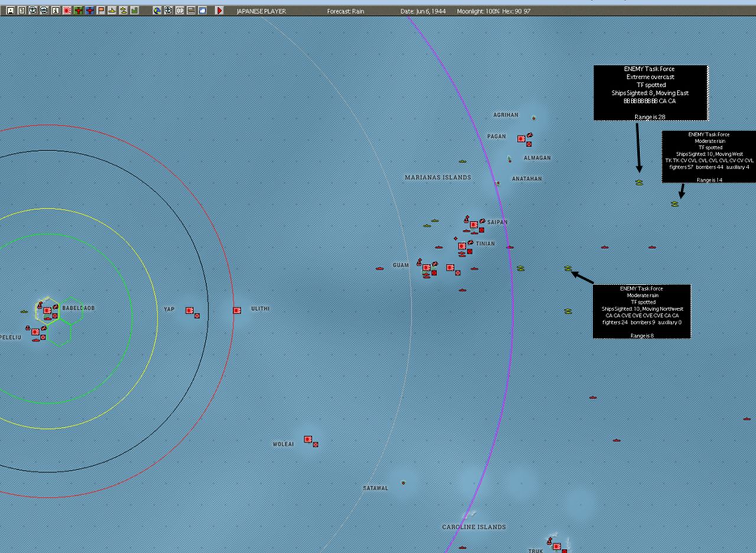The width and height of the screenshot is (756, 553).
Task: Select the small island dot at Satawal
Action: 403,482
